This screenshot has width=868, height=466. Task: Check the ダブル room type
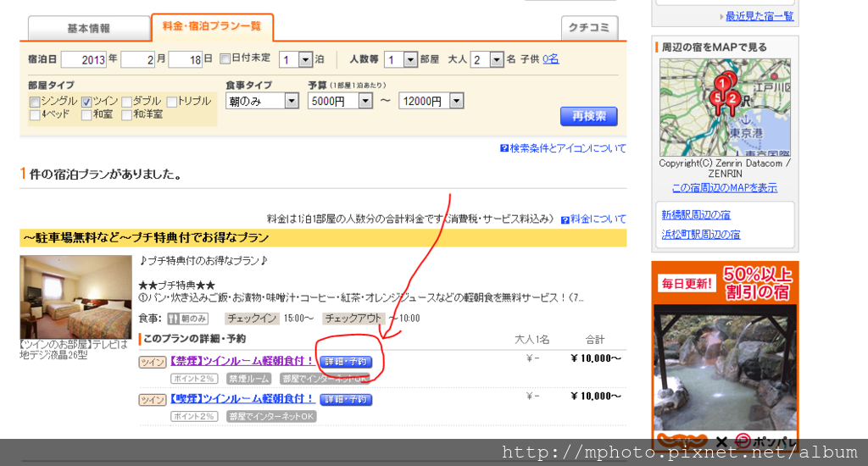[x=127, y=102]
